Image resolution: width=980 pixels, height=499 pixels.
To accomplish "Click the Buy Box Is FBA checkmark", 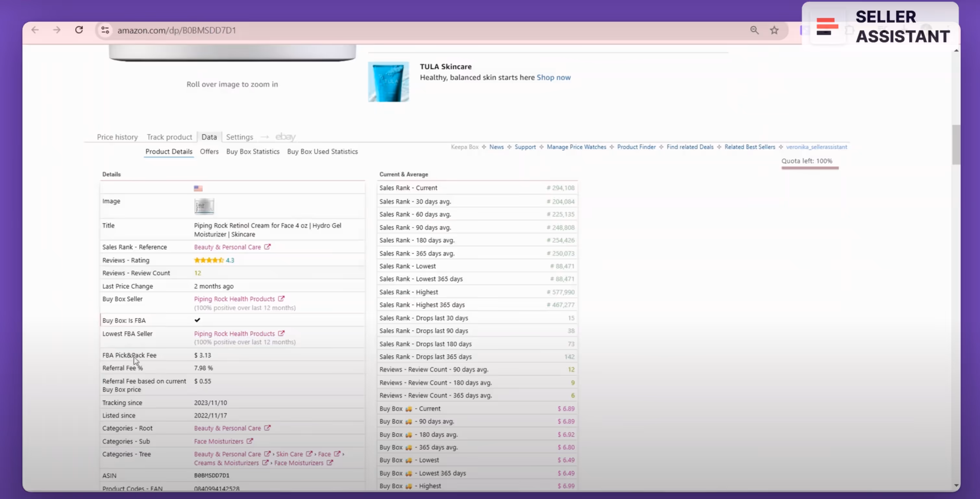I will pyautogui.click(x=197, y=320).
